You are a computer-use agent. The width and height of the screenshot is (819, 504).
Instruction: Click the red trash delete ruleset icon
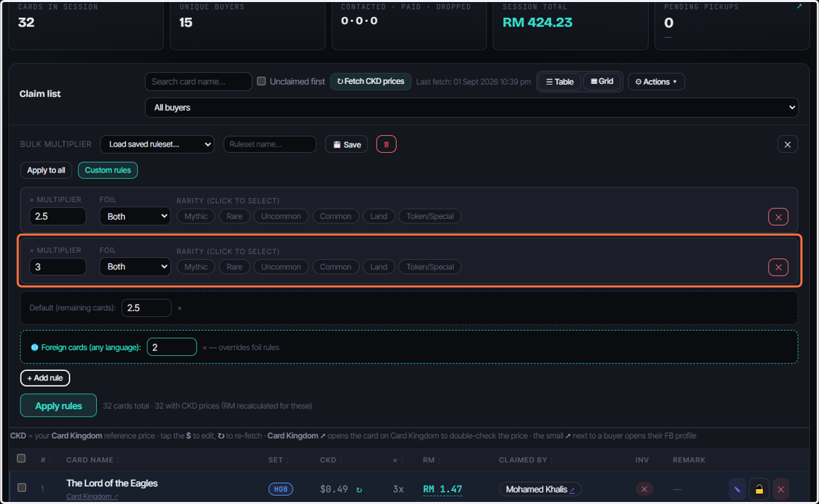tap(386, 144)
